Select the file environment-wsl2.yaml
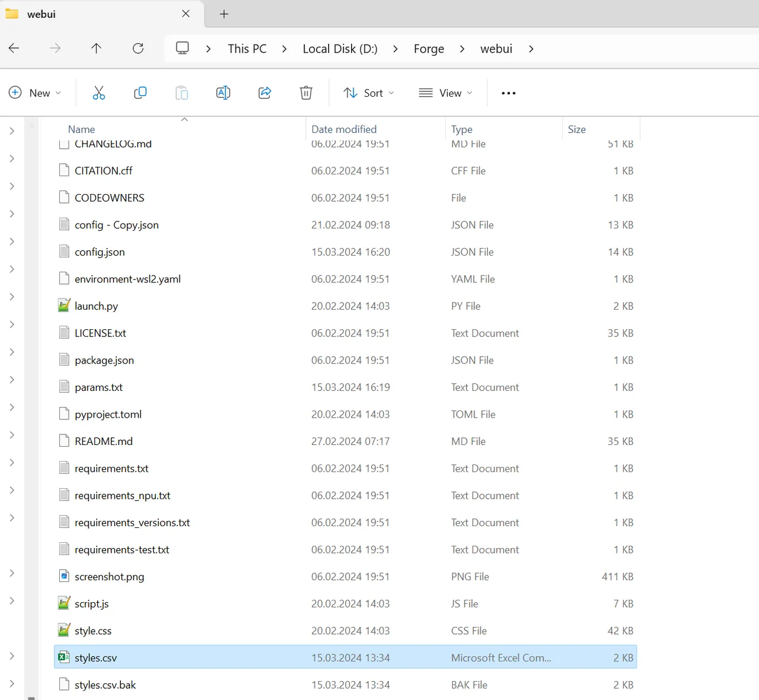This screenshot has height=700, width=759. tap(127, 279)
